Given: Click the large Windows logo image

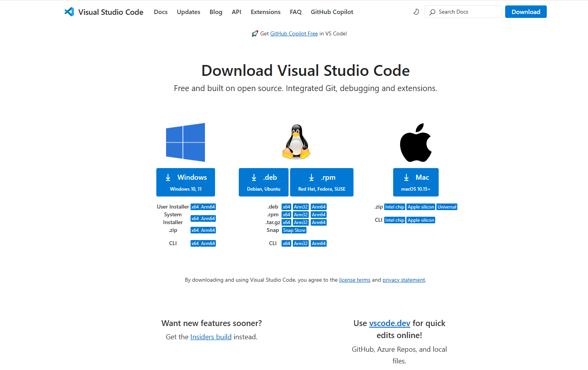Looking at the screenshot, I should (x=185, y=142).
